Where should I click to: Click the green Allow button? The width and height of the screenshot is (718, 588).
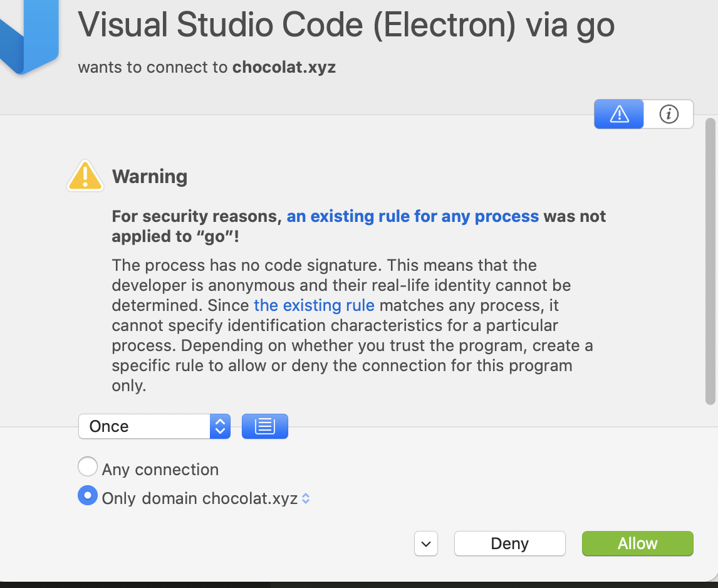click(x=637, y=543)
